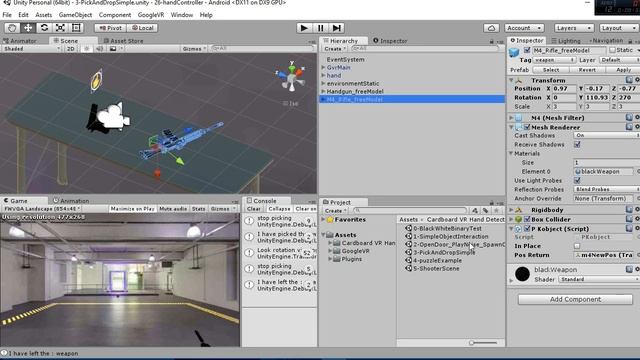Open the Shader Standard dropdown
Image resolution: width=640 pixels, height=360 pixels.
click(x=599, y=279)
